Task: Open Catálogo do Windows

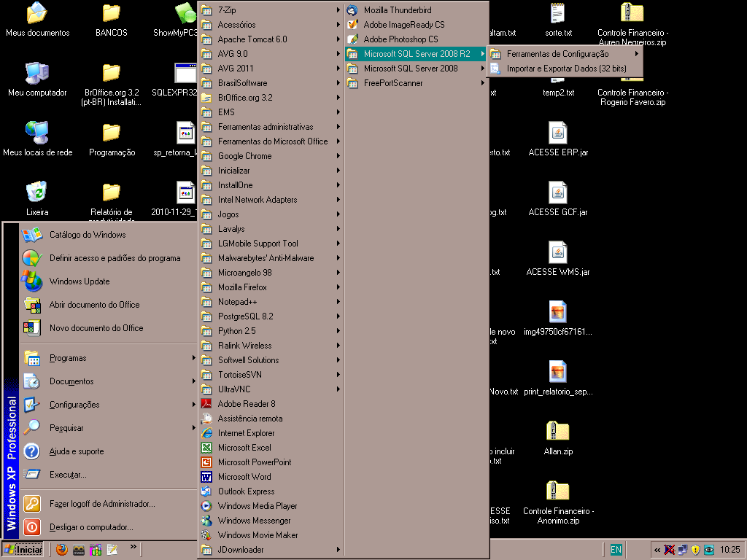Action: pyautogui.click(x=108, y=235)
